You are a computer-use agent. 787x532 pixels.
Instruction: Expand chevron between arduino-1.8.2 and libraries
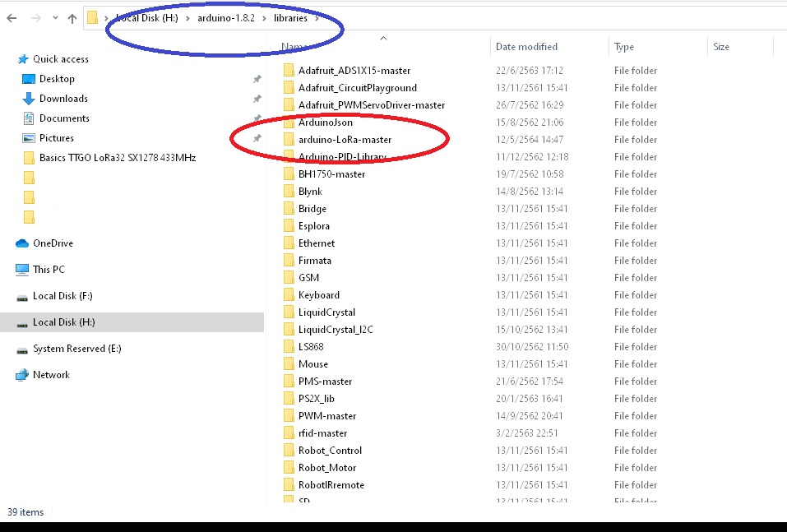coord(264,18)
